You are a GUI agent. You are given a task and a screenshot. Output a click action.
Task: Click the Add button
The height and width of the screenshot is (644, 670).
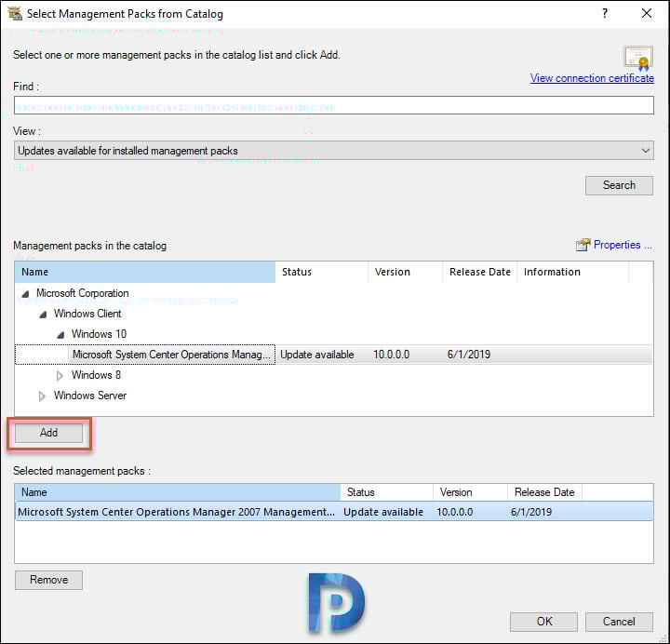[48, 433]
